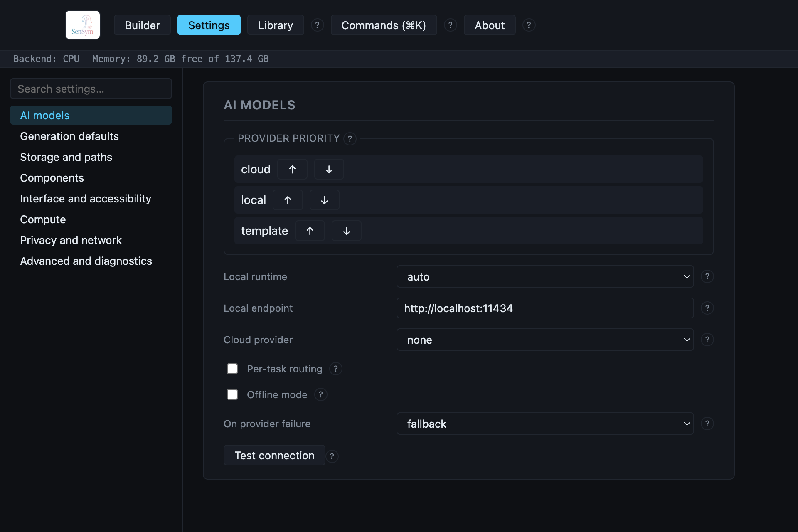
Task: Click the SenSym logo icon
Action: pos(83,25)
